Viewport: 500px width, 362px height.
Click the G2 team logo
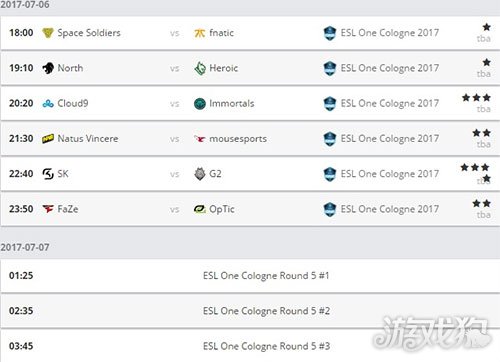coord(200,174)
